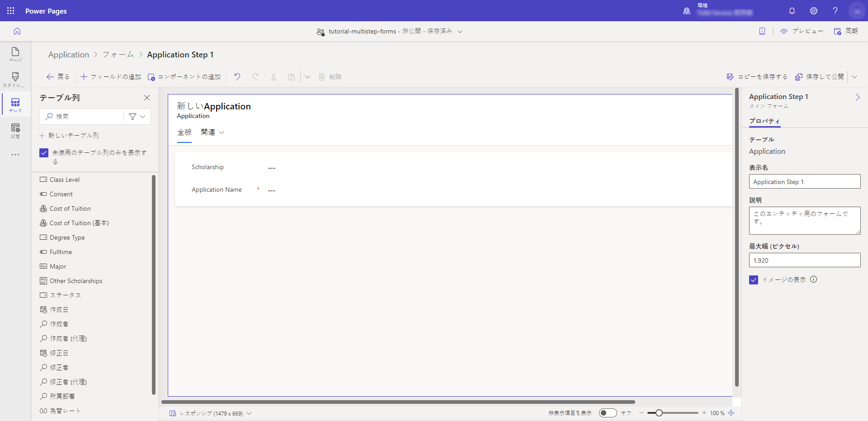Click fit-to-width icon beside zoom percentage
Viewport: 868px width, 421px height.
click(731, 413)
